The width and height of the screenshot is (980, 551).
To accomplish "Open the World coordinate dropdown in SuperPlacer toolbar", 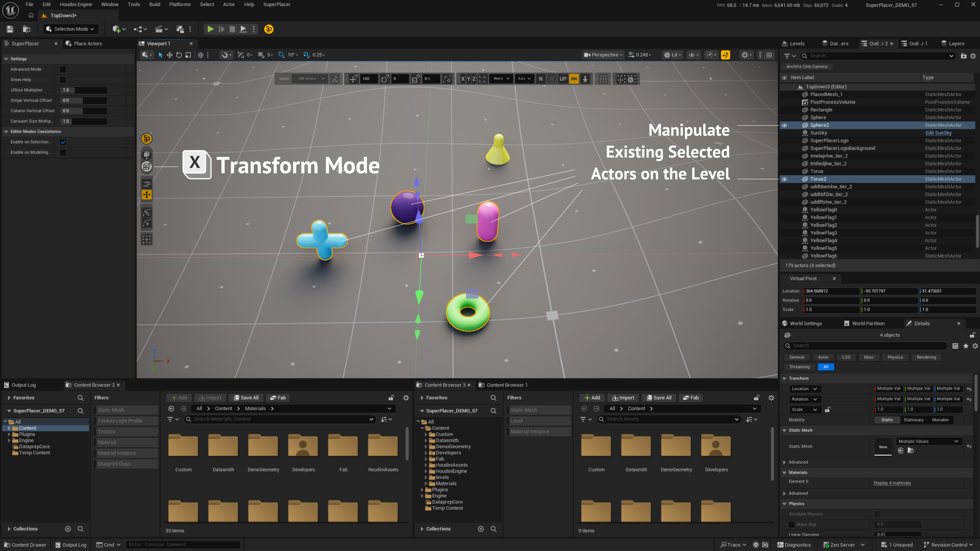I will click(501, 79).
